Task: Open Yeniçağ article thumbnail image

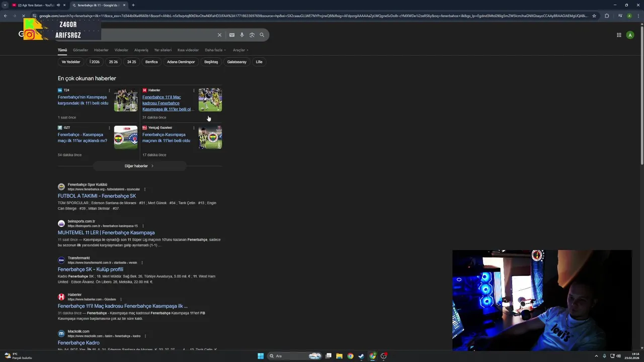Action: tap(210, 137)
